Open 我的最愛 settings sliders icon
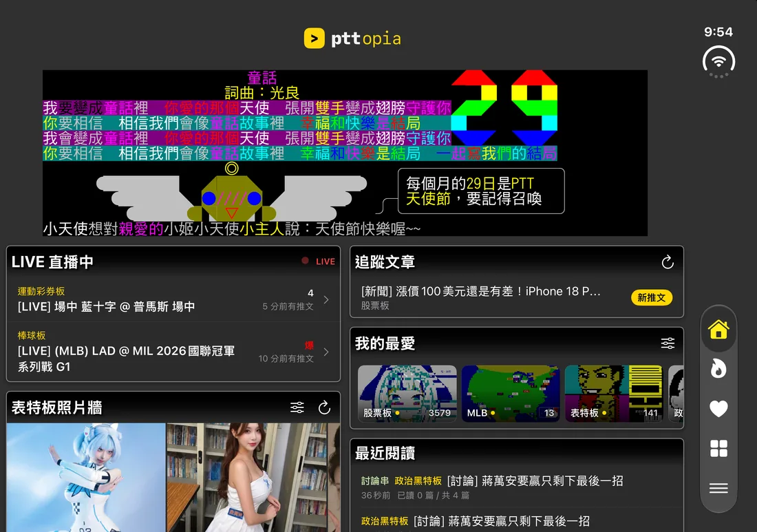This screenshot has height=532, width=757. click(x=668, y=343)
